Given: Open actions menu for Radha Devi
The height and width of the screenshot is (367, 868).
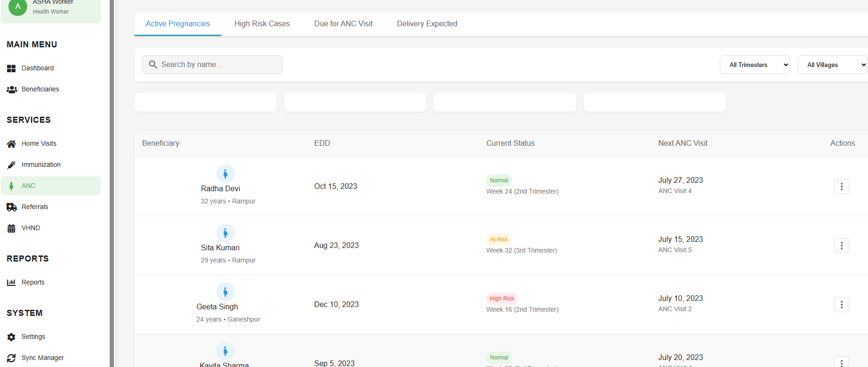Looking at the screenshot, I should pos(841,187).
